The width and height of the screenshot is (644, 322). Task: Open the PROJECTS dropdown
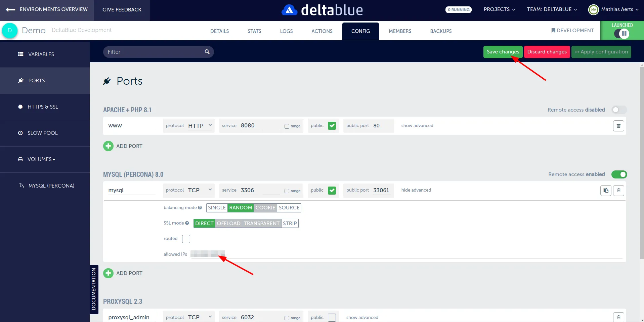tap(499, 9)
